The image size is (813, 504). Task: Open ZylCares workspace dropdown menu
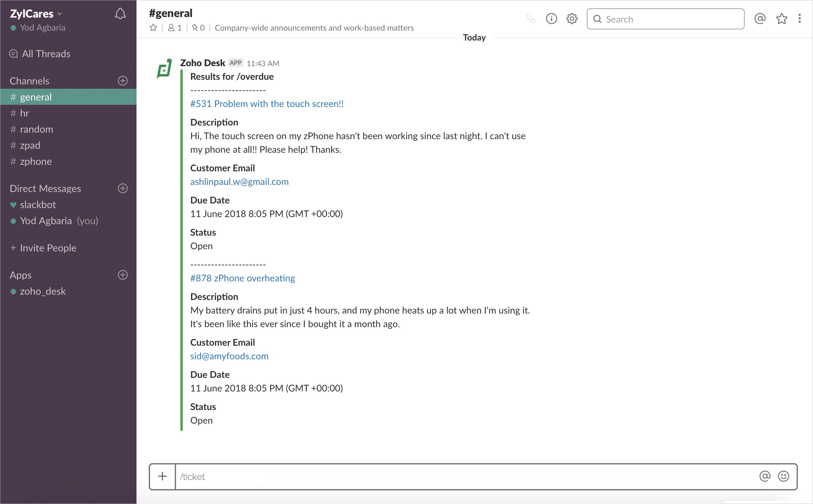pos(36,14)
